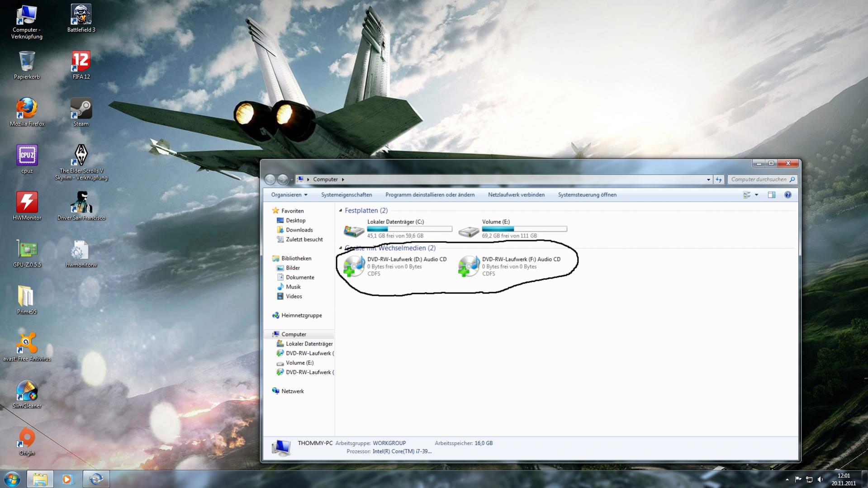This screenshot has height=488, width=868.
Task: Select DVD-RW-Laufwerk (D:) Audio CD
Action: 395,266
